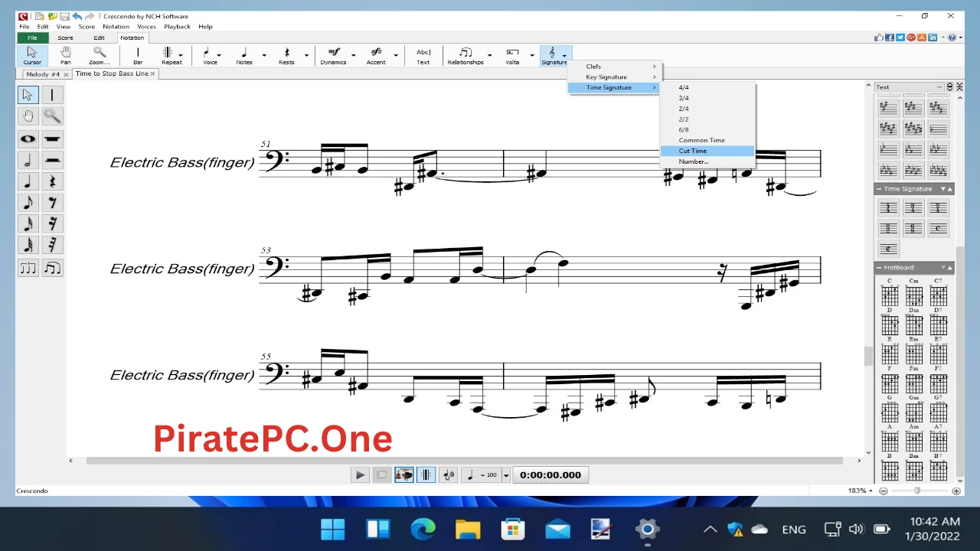
Task: Select the eighth note tool in left palette
Action: [x=28, y=203]
